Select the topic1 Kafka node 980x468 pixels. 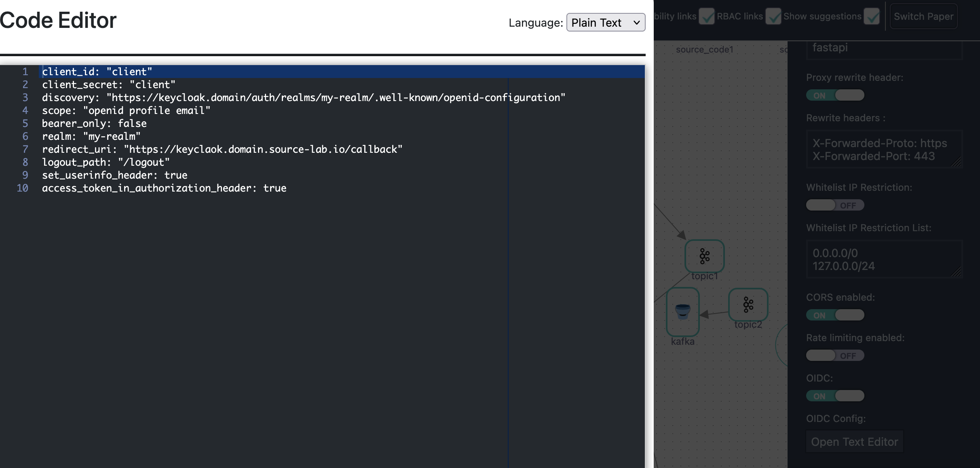(x=704, y=256)
